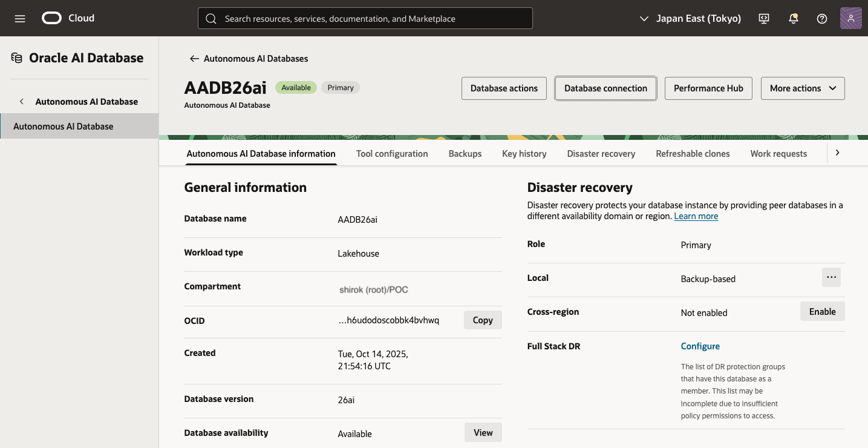This screenshot has height=448, width=868.
Task: Open the Learn more link
Action: (x=696, y=216)
